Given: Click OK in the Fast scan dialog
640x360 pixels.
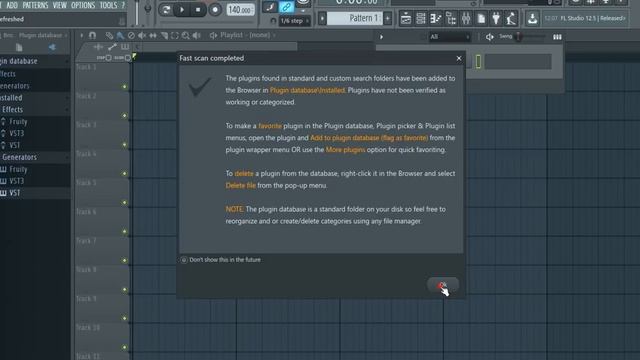Looking at the screenshot, I should coord(443,284).
